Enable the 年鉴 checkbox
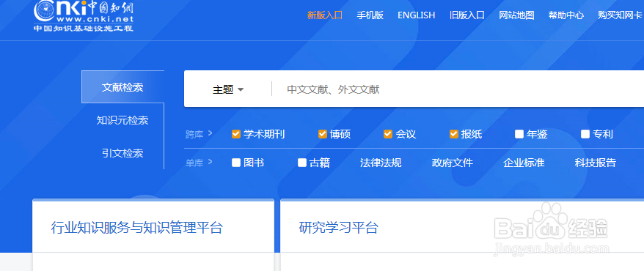This screenshot has width=644, height=271. (519, 134)
